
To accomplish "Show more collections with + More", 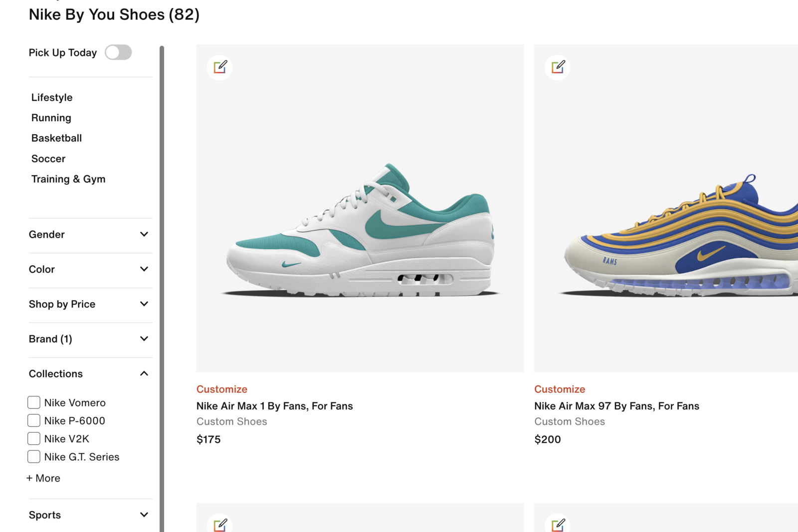I will tap(43, 478).
